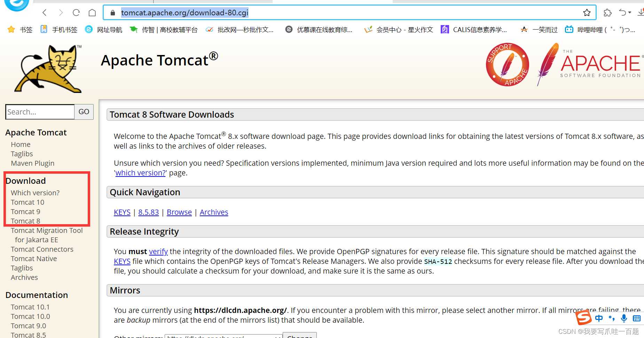
Task: Open Tomcat 9 download page
Action: [25, 212]
